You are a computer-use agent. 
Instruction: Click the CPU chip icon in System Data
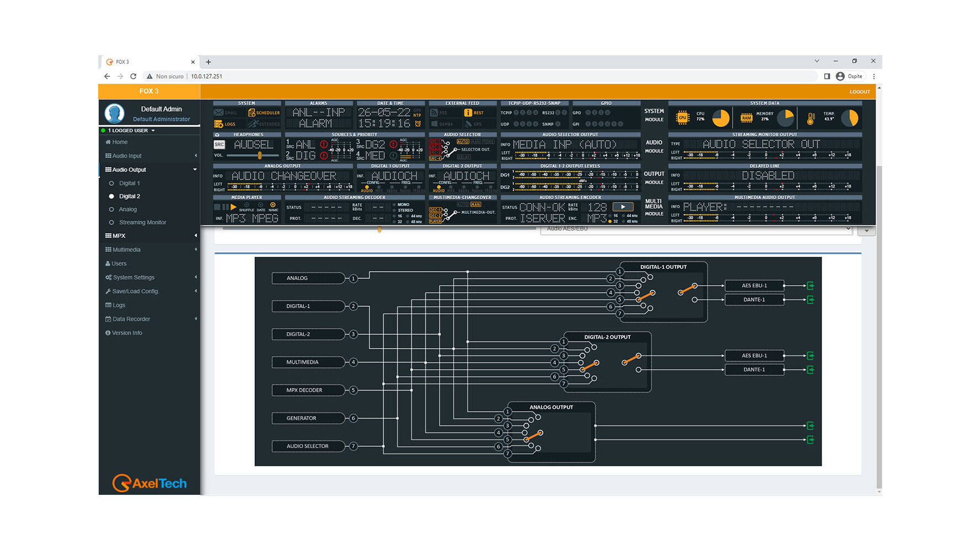(x=683, y=118)
